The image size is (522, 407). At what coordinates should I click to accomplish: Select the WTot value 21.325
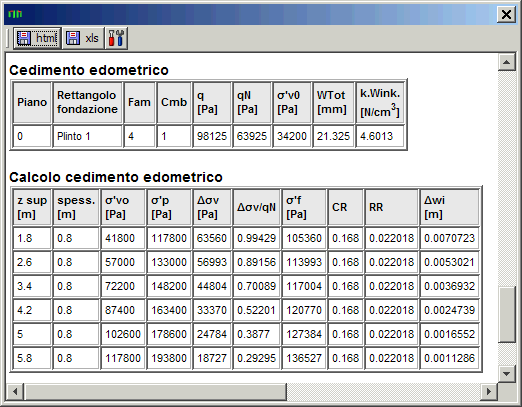click(333, 136)
